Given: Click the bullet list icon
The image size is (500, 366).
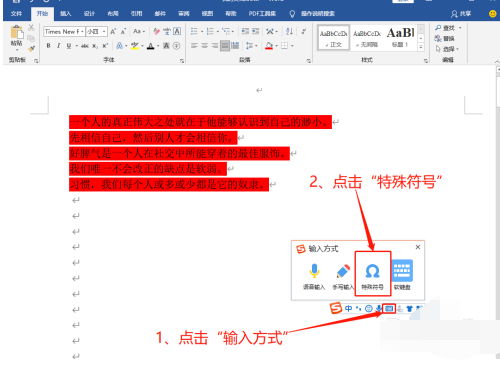Looking at the screenshot, I should click(194, 32).
